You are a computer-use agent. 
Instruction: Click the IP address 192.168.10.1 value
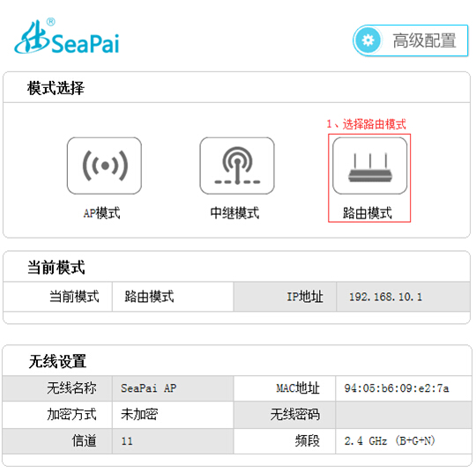(x=385, y=297)
